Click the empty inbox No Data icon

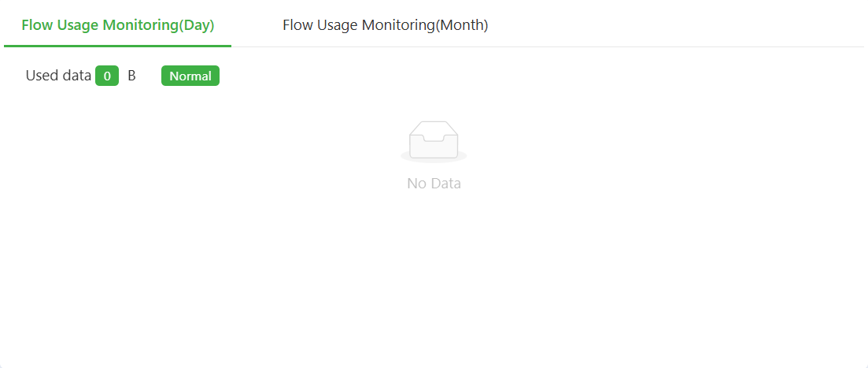(x=434, y=141)
